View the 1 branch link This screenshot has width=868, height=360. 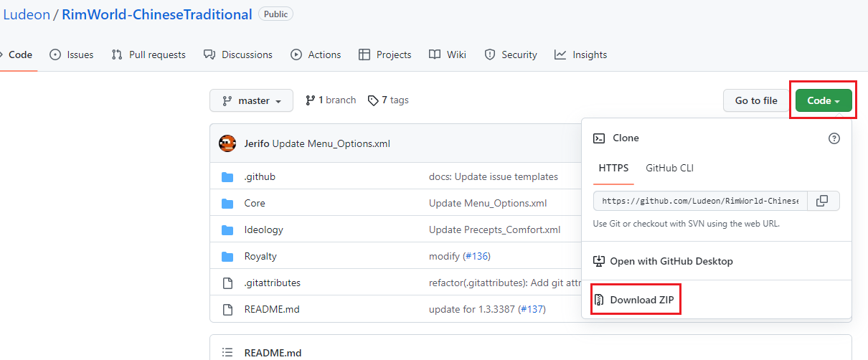tap(331, 100)
